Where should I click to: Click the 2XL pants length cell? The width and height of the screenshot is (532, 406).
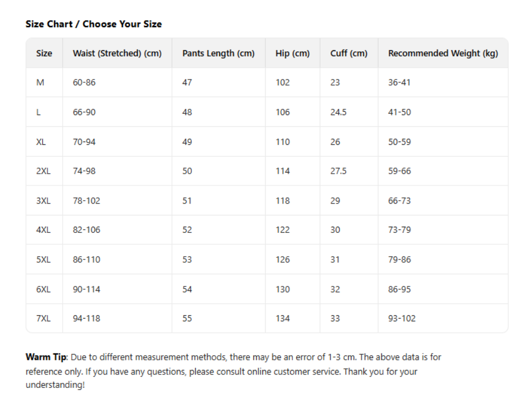pyautogui.click(x=187, y=171)
